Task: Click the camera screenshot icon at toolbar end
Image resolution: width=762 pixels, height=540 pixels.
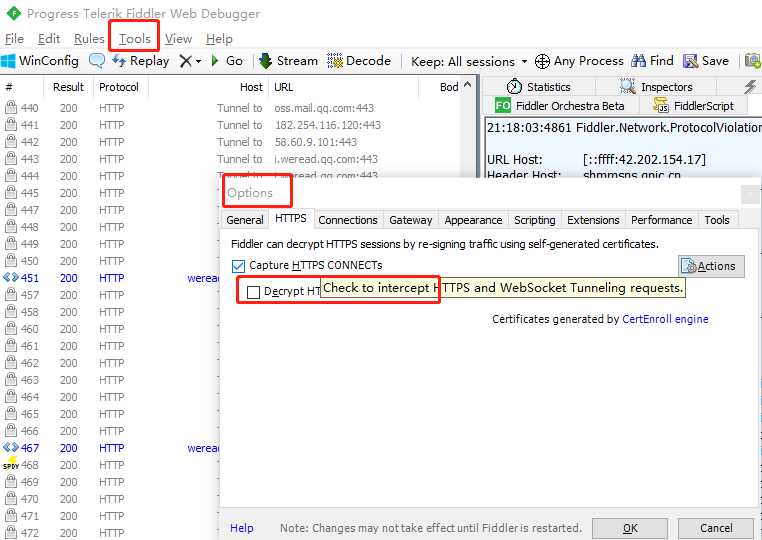Action: coord(753,61)
